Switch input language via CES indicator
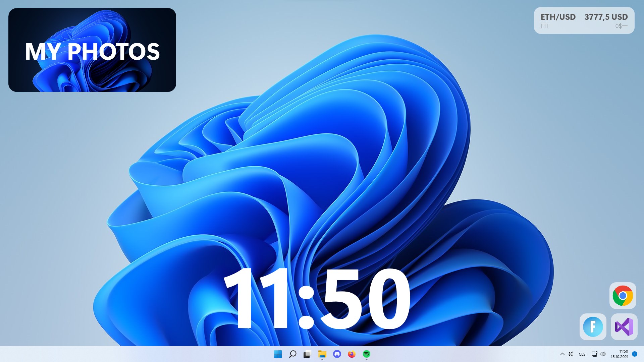 [x=582, y=354]
